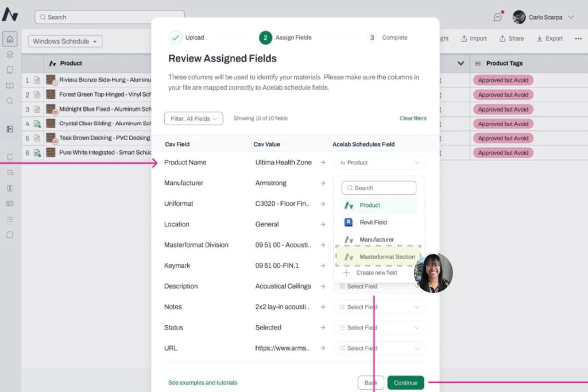Screen dimensions: 588x392
Task: Open the chat bubble icon in sidebar
Action: point(10,235)
